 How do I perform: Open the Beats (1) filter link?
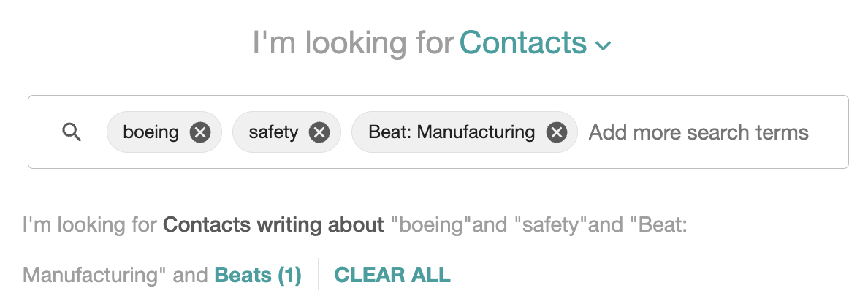coord(258,274)
